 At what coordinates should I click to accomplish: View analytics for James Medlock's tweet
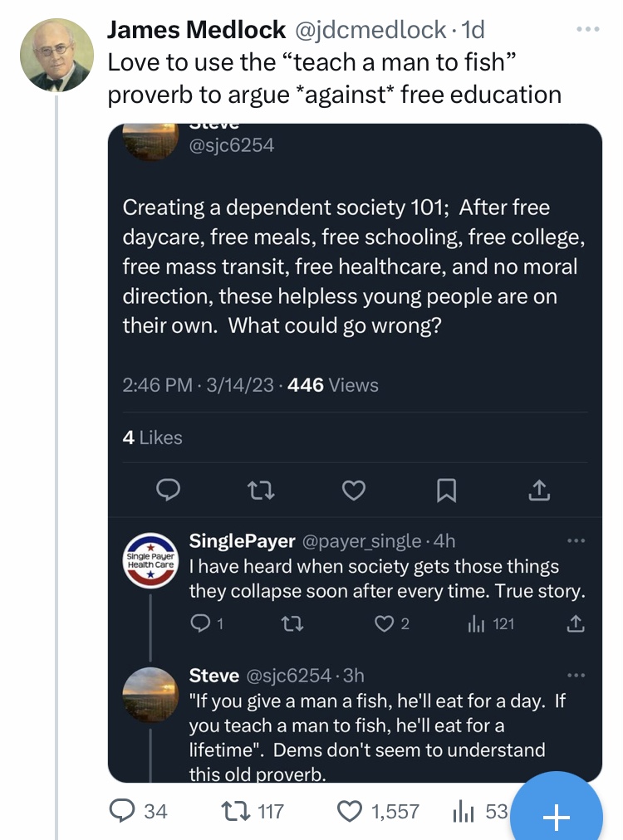coord(478,811)
